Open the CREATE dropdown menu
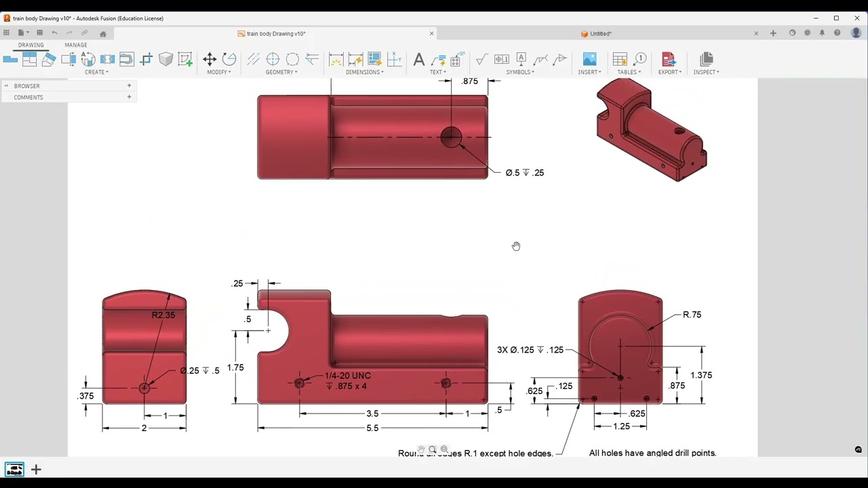The width and height of the screenshot is (868, 488). 96,72
